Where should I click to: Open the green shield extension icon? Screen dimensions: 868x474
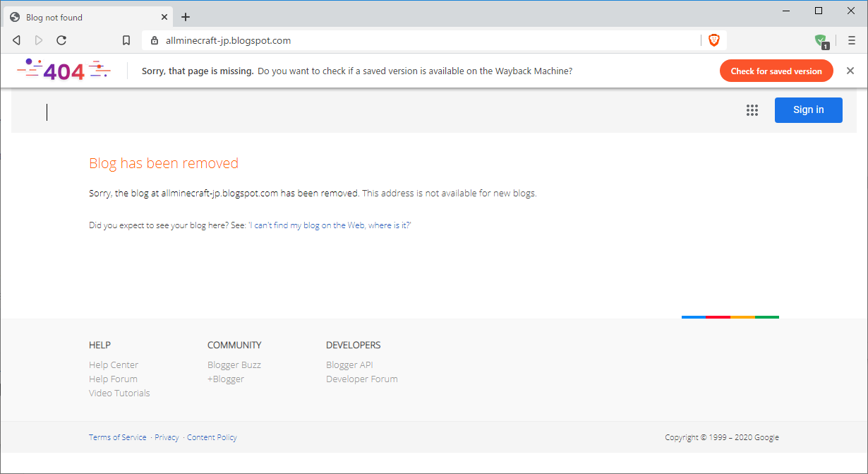tap(821, 41)
